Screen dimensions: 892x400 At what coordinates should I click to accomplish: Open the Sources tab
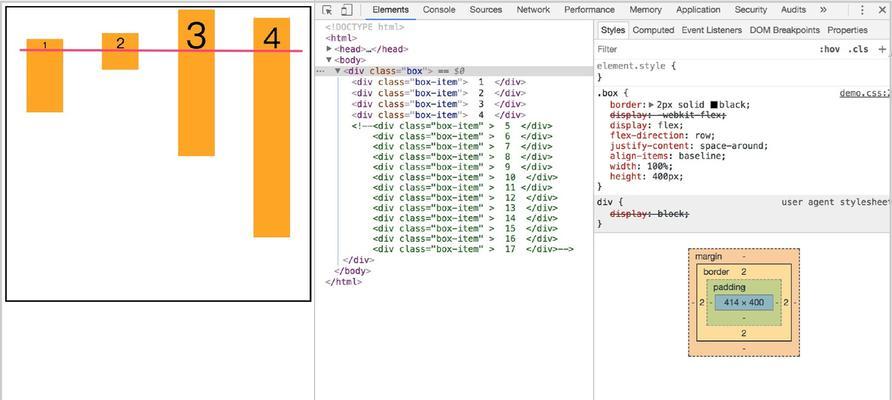(486, 10)
